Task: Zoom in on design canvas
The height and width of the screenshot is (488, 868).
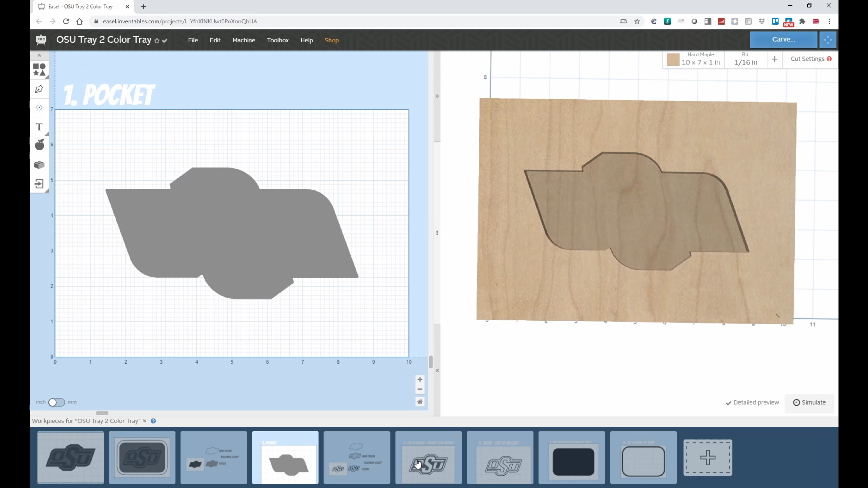Action: [420, 380]
